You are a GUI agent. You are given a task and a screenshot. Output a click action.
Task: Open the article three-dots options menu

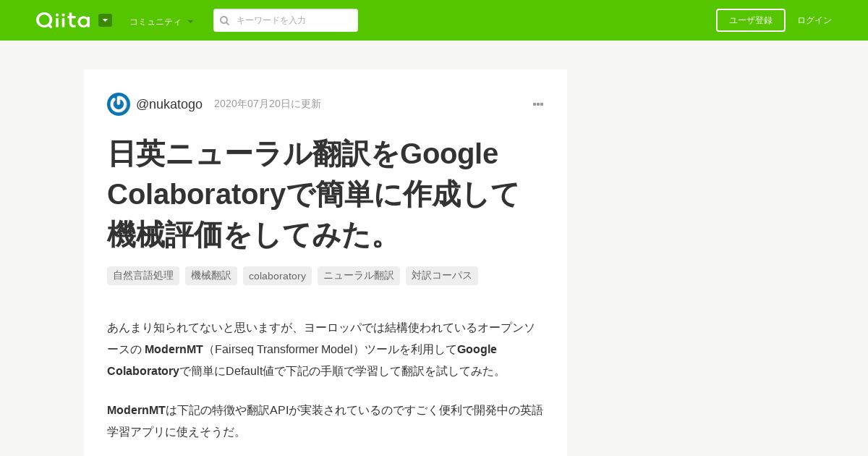tap(538, 104)
